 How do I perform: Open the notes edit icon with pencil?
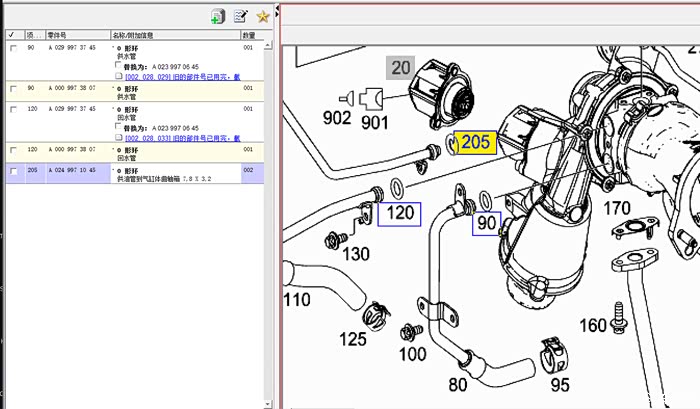(240, 16)
